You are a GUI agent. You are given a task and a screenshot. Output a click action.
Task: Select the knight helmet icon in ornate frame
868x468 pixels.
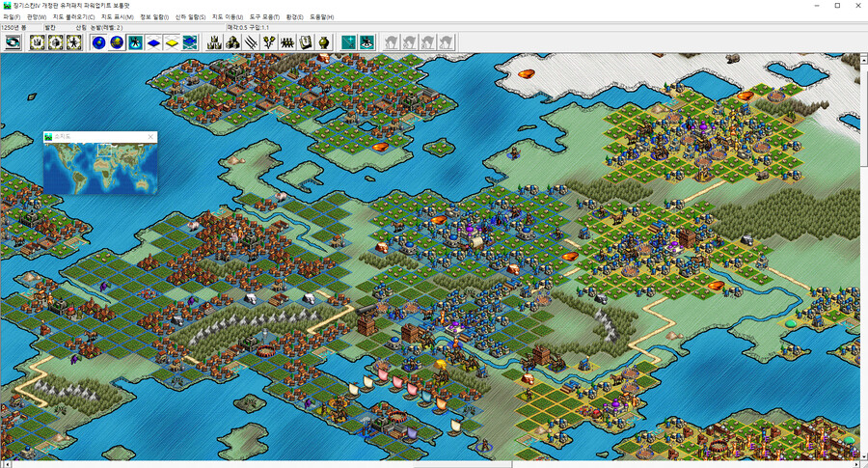pos(56,42)
